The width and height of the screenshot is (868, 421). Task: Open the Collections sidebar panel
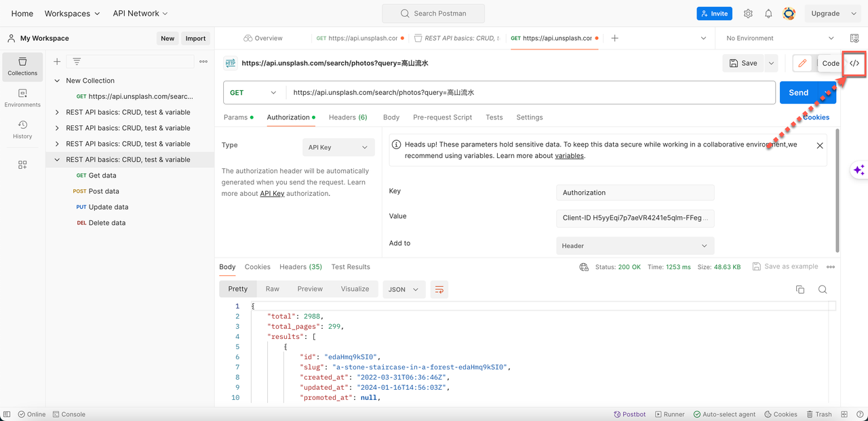click(x=22, y=66)
